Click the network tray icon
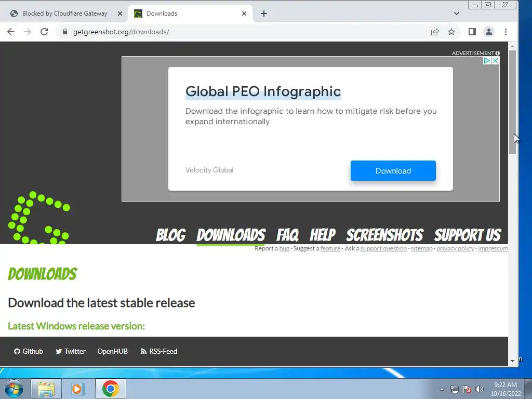This screenshot has height=399, width=532. (x=454, y=389)
